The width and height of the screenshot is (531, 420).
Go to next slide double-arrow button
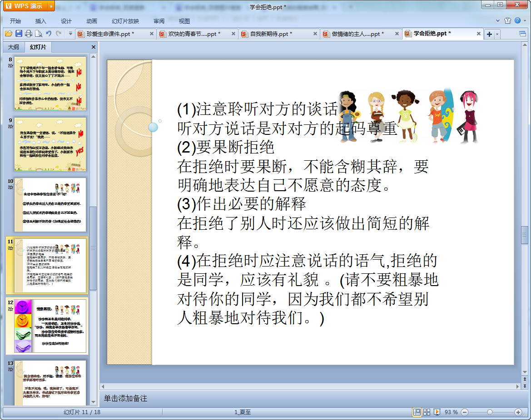point(525,386)
